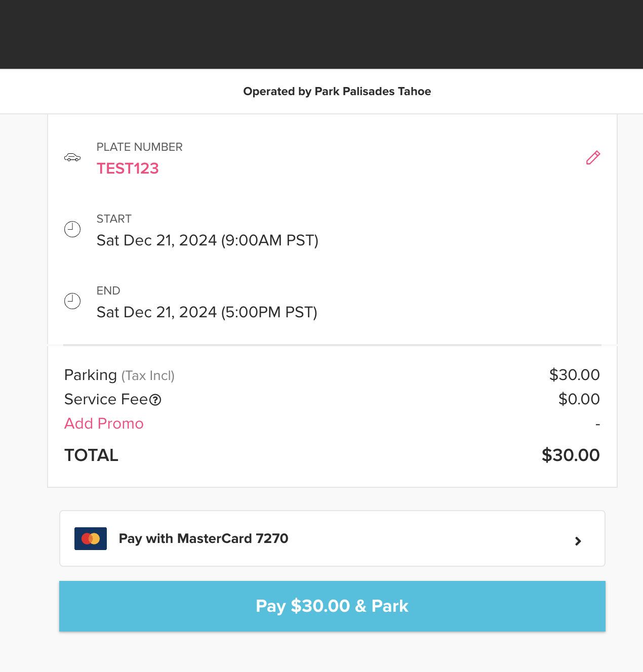Click the Pay with MasterCard 7270 text
The image size is (643, 672).
coord(204,538)
